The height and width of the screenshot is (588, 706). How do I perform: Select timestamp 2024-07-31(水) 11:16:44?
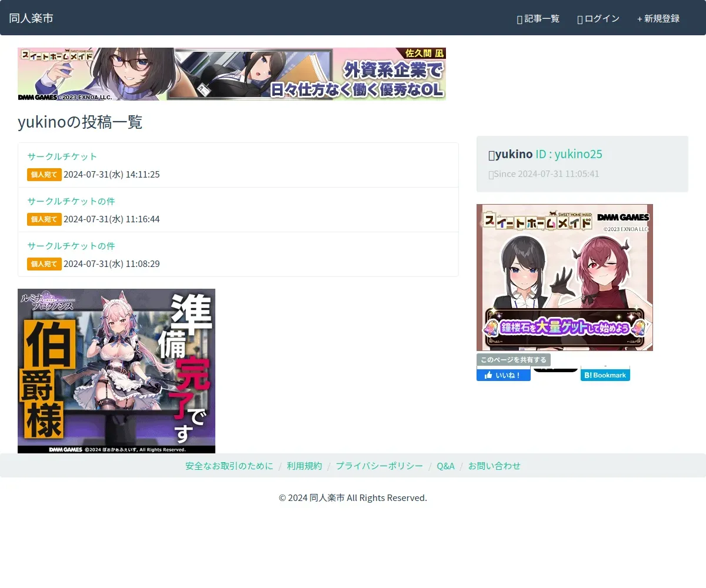click(x=112, y=219)
